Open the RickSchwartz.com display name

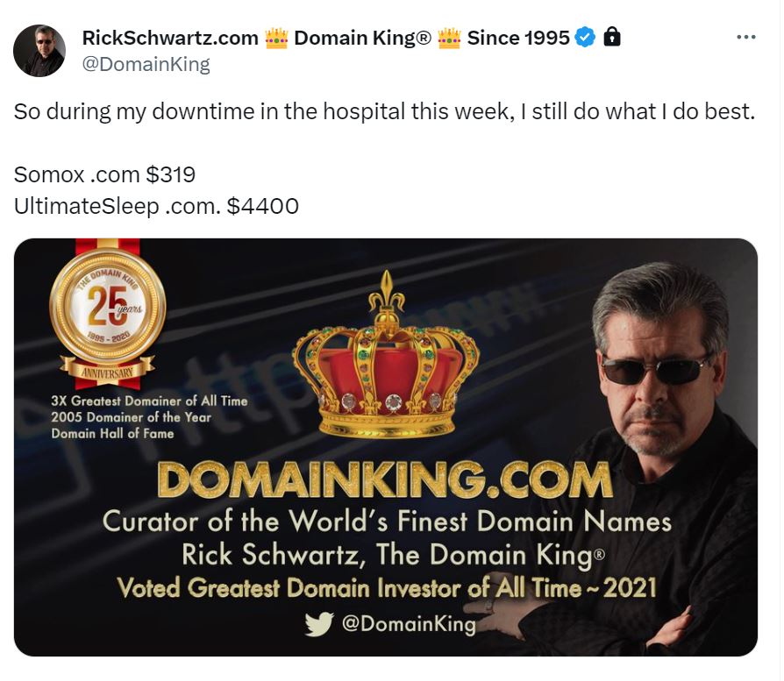pyautogui.click(x=169, y=38)
